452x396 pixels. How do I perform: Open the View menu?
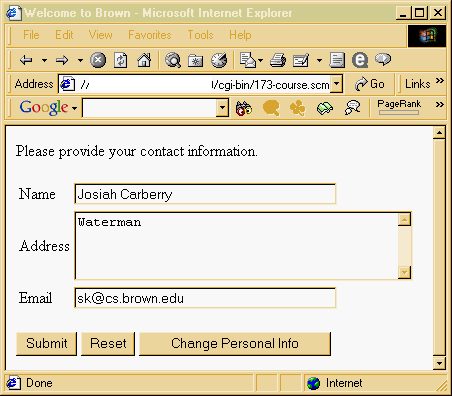[100, 35]
